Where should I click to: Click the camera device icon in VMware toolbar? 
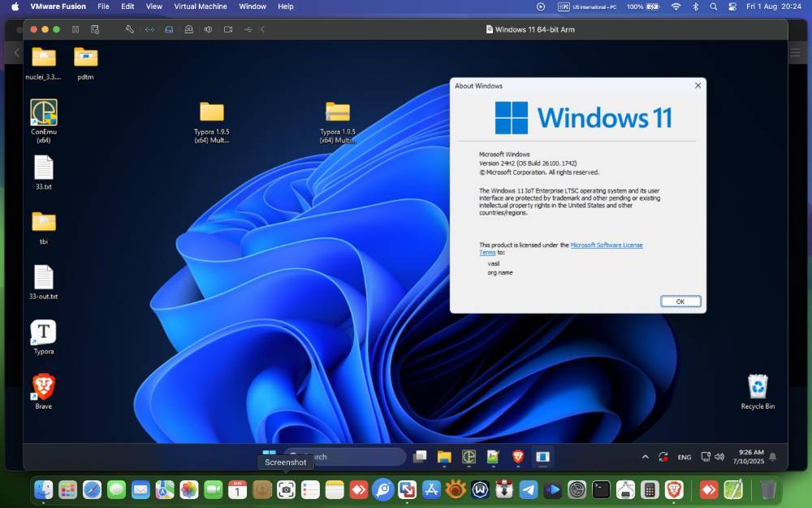[x=228, y=29]
